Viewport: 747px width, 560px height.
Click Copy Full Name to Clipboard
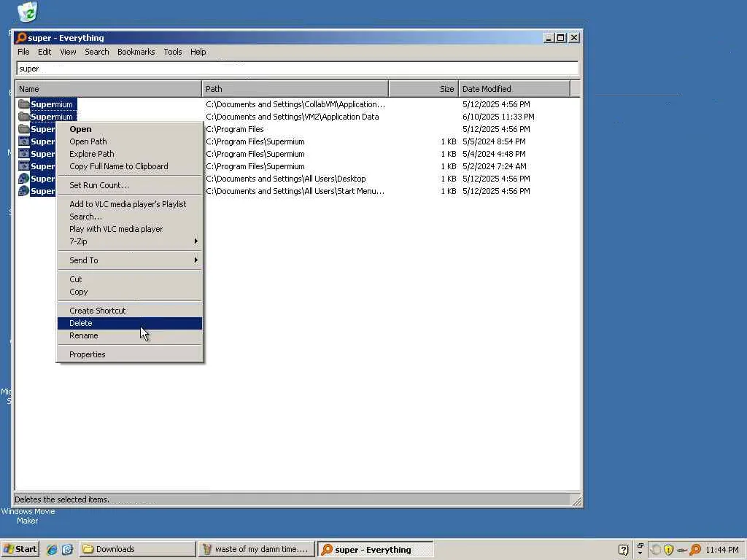tap(130, 166)
